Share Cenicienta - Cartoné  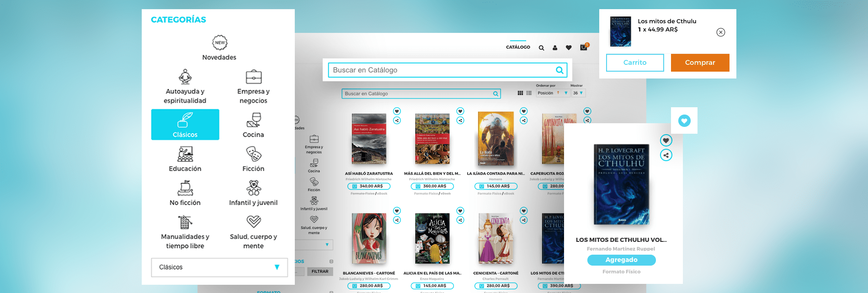524,220
